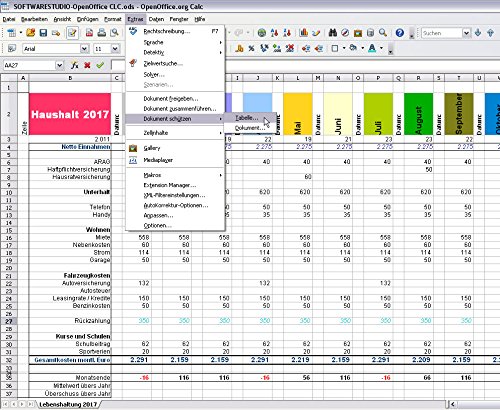Image resolution: width=500 pixels, height=410 pixels.
Task: Click the Zoom magnifier icon
Action: pyautogui.click(x=383, y=33)
